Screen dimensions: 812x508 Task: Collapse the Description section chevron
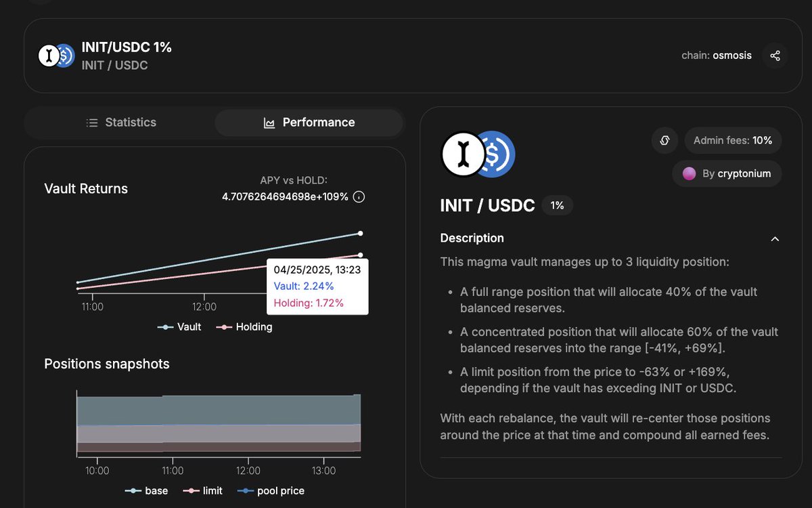pos(775,238)
